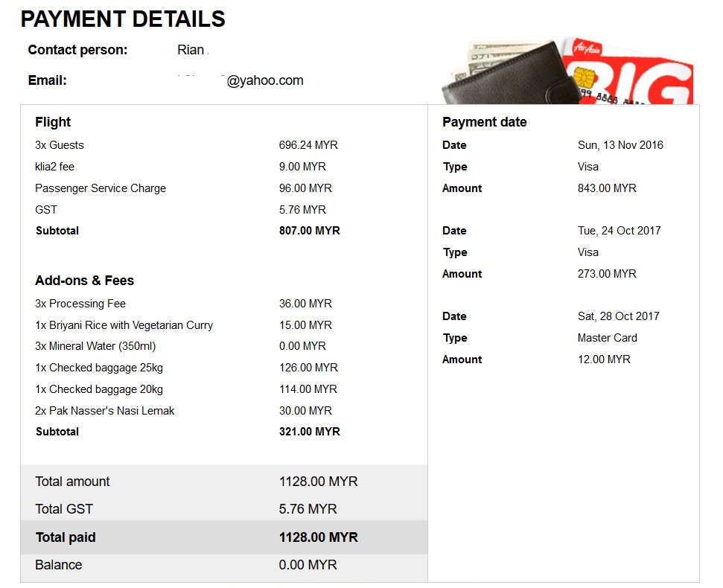Click the Total paid row
The image size is (723, 588).
[223, 537]
